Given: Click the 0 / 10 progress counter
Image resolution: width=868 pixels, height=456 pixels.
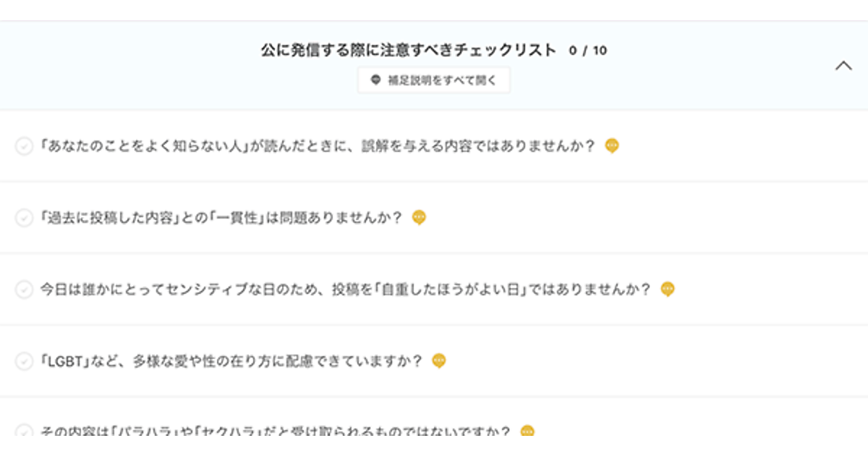Looking at the screenshot, I should [x=588, y=51].
